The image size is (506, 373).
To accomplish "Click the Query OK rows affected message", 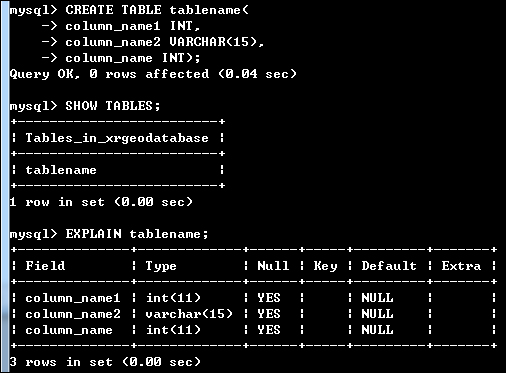I will (x=153, y=74).
